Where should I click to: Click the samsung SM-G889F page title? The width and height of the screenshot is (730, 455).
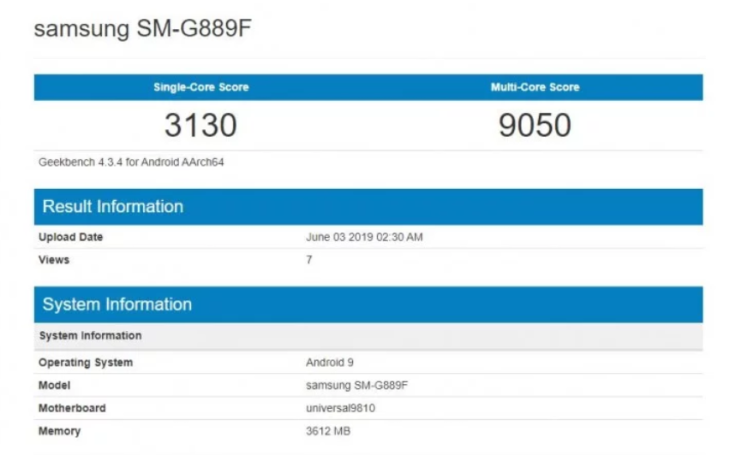(x=142, y=29)
